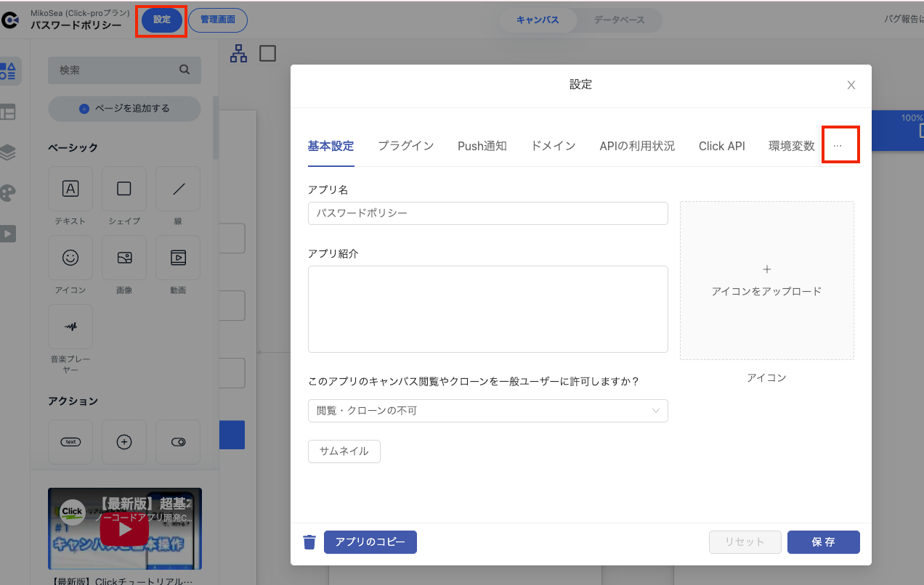
Task: Click the 設定 button in header
Action: (162, 20)
